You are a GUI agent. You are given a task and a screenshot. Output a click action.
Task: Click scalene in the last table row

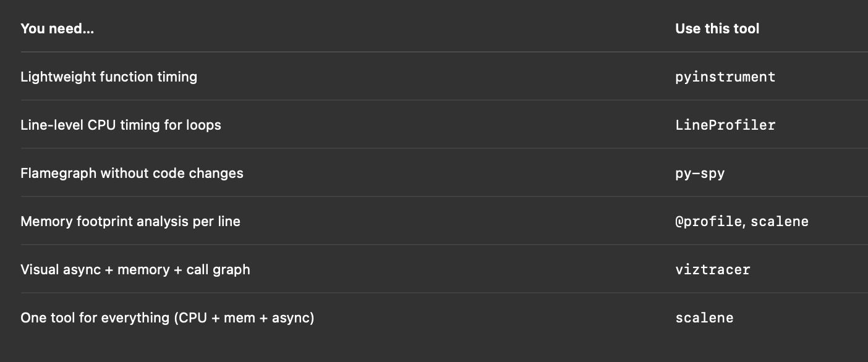[704, 318]
